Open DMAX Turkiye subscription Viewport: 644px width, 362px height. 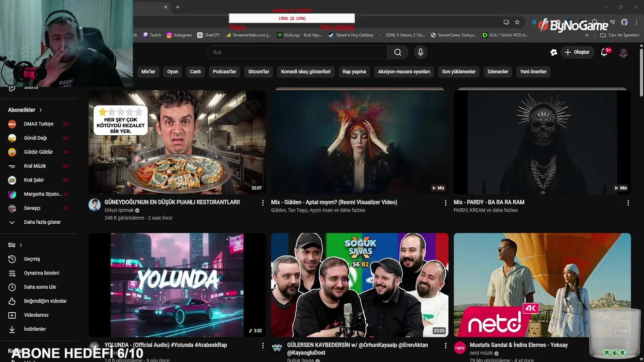[39, 124]
